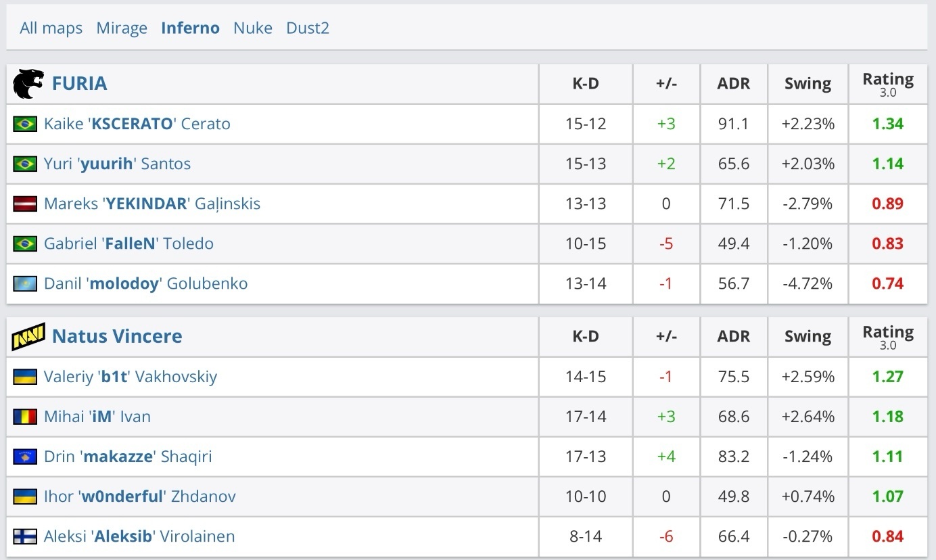Screen dimensions: 936x560
Task: Click the FURIA panther logo icon
Action: 28,83
